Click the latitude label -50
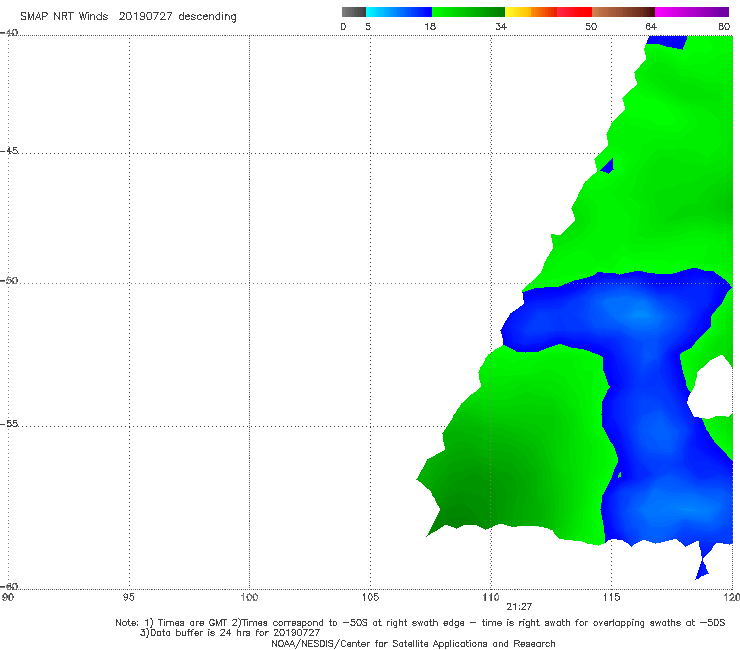Image resolution: width=740 pixels, height=650 pixels. click(9, 280)
